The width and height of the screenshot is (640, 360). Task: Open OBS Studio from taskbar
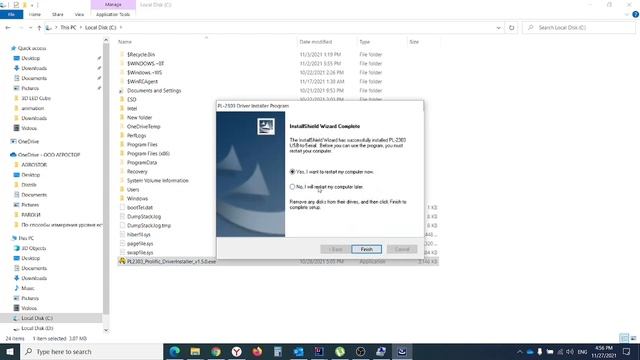point(360,351)
